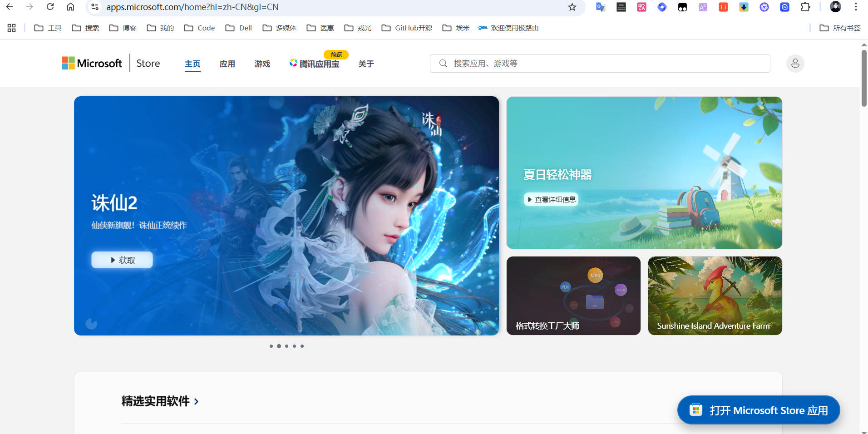Go back to the previous page

click(x=10, y=7)
